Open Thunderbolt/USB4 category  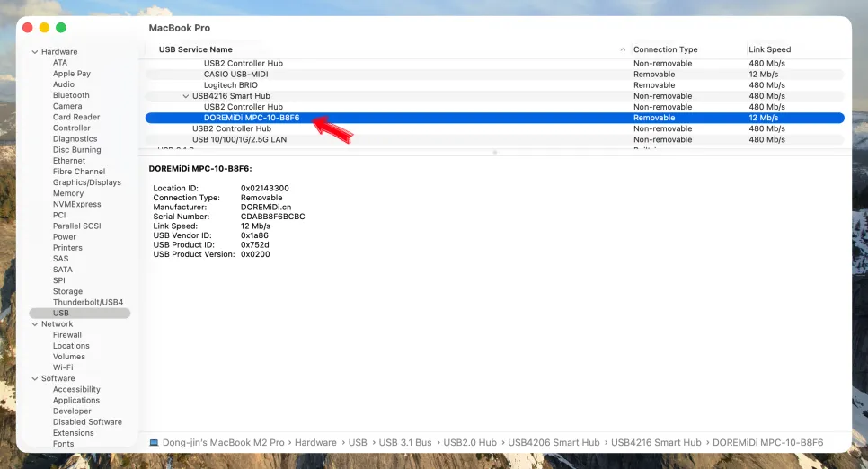88,302
